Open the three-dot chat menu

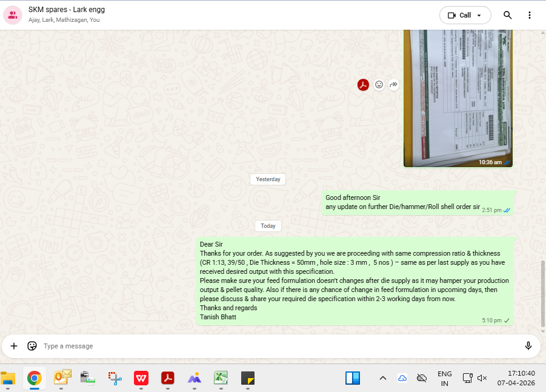pos(530,15)
